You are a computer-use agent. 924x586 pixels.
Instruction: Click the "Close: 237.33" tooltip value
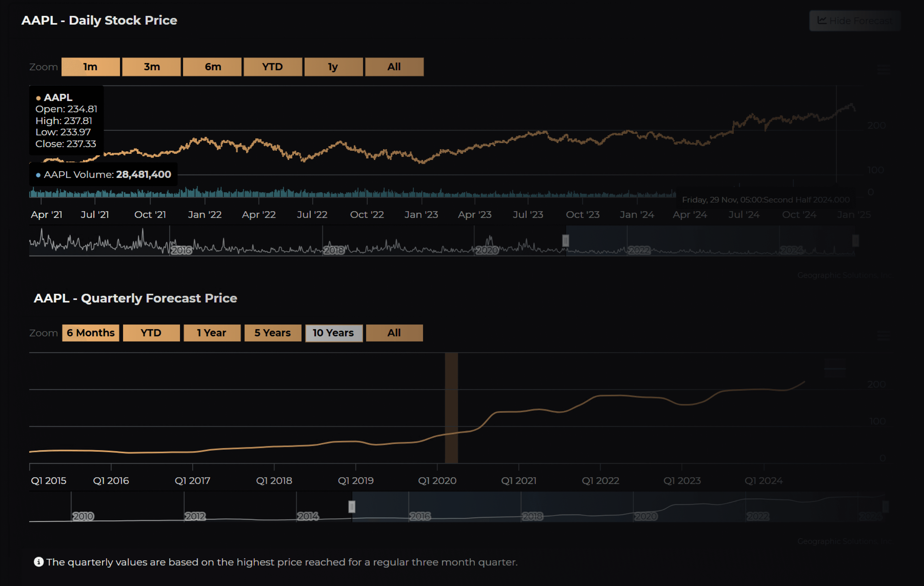tap(66, 144)
